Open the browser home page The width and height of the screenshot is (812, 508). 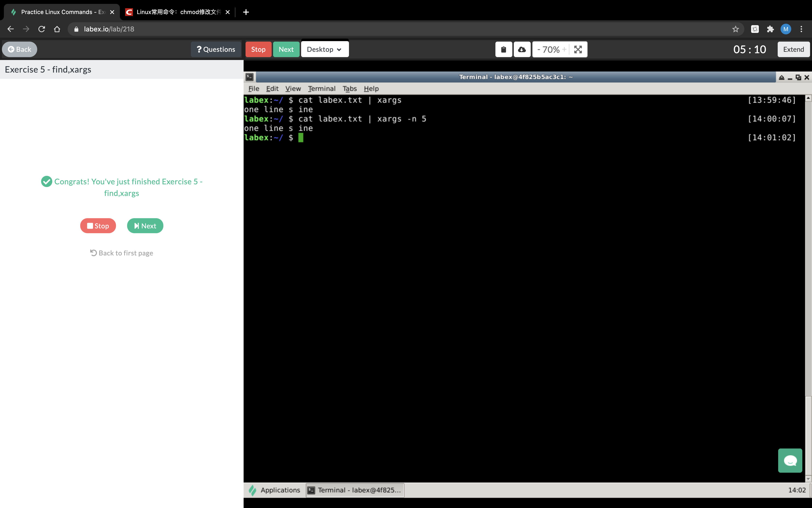click(57, 29)
